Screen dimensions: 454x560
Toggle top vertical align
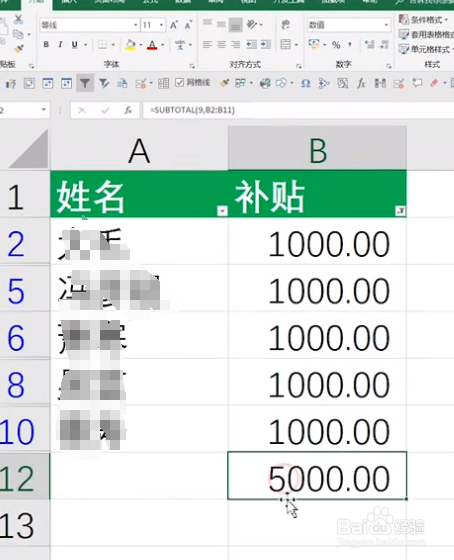207,24
